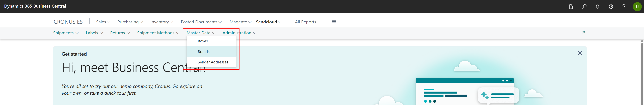
Task: Click the vertical scrollbar thumb
Action: pyautogui.click(x=642, y=74)
